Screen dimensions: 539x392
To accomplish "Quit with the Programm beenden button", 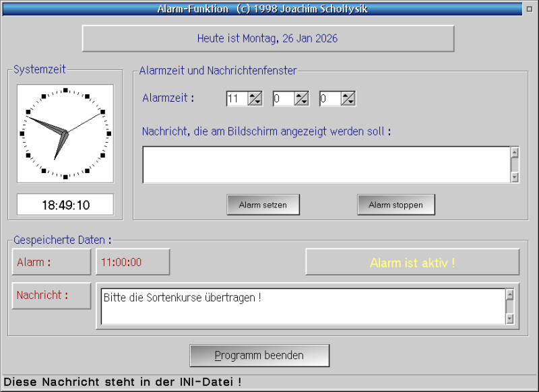I will pyautogui.click(x=259, y=356).
